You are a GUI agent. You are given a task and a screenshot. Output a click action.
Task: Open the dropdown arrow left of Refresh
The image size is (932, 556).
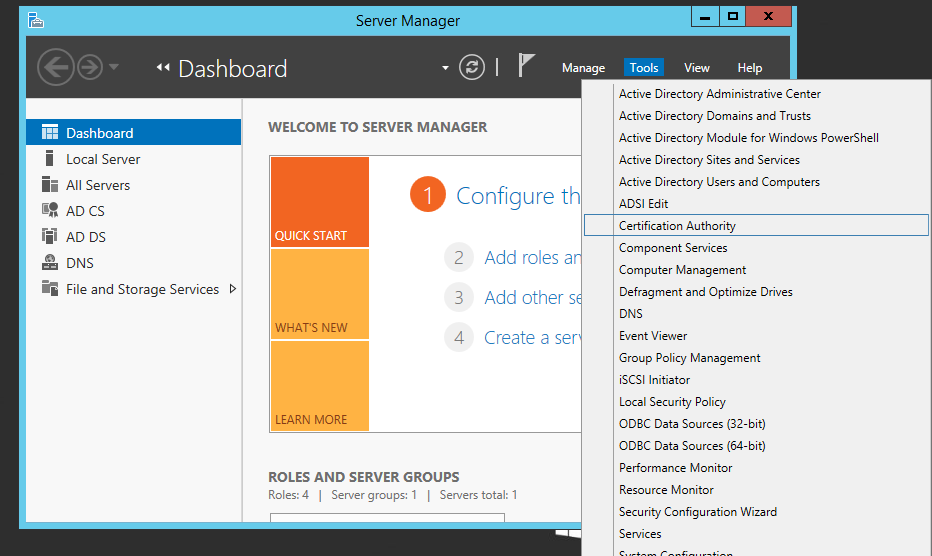445,68
